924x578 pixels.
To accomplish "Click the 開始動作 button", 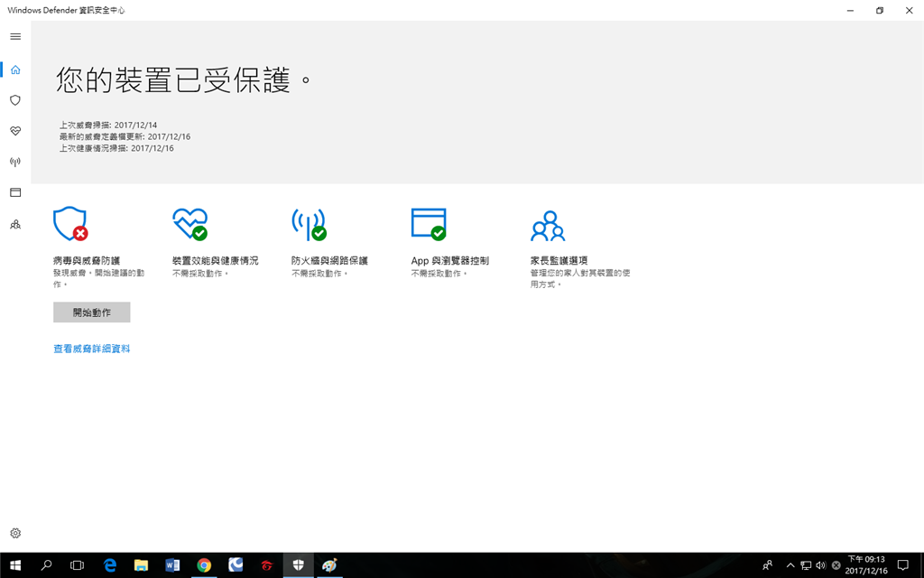I will pos(92,312).
